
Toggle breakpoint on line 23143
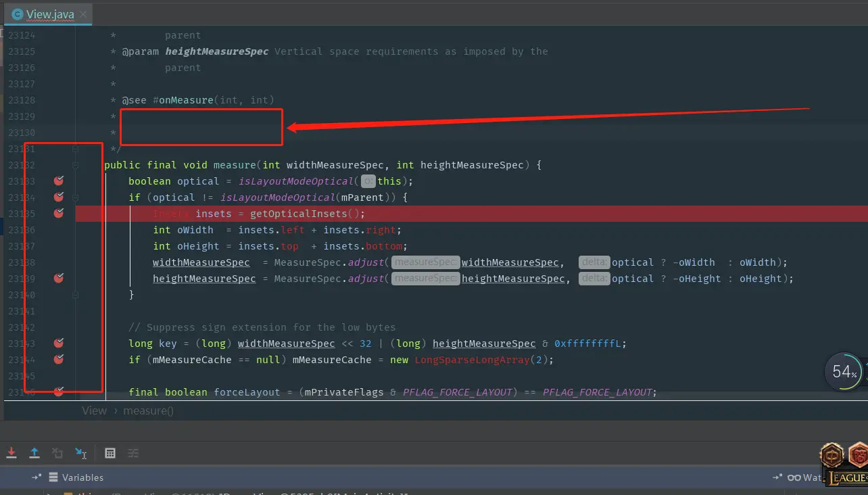(59, 343)
